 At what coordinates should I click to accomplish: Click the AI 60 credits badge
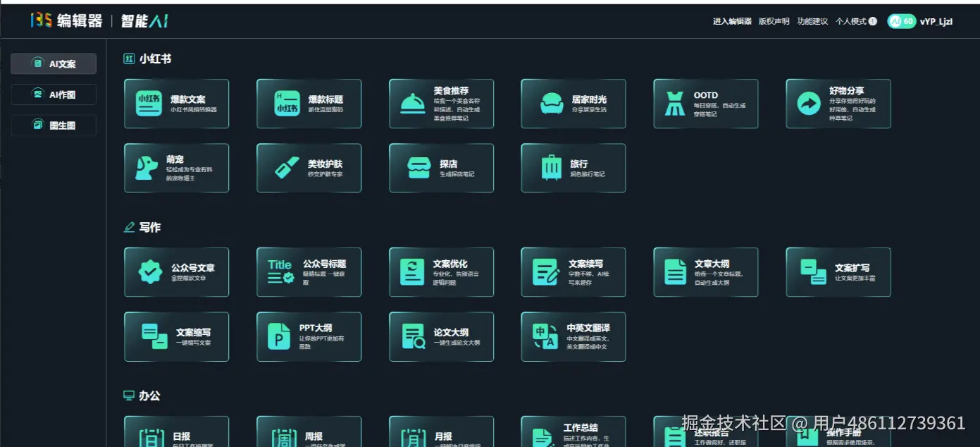tap(901, 21)
